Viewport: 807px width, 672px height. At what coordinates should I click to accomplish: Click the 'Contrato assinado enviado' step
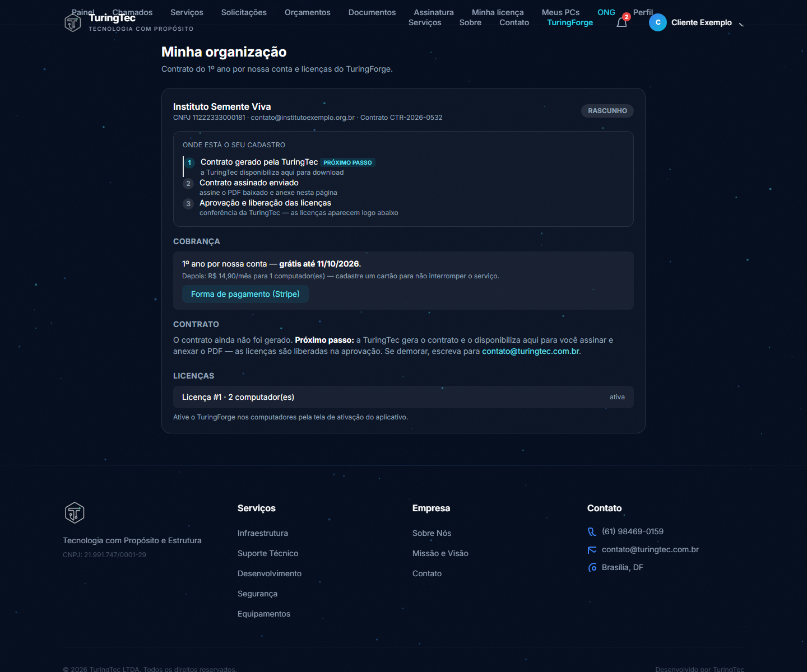point(249,183)
